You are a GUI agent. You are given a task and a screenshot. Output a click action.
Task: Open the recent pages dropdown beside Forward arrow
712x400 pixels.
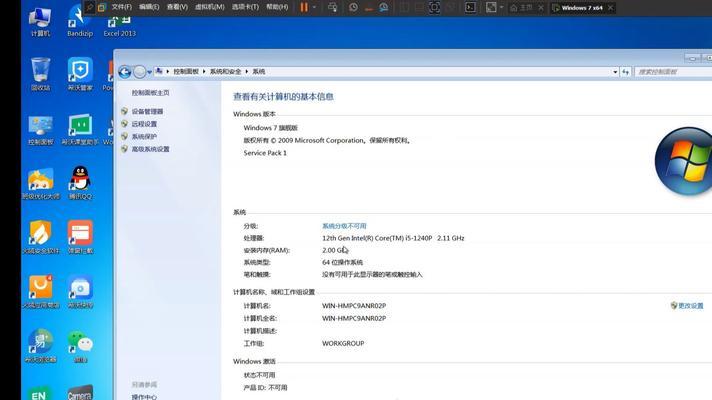click(149, 72)
